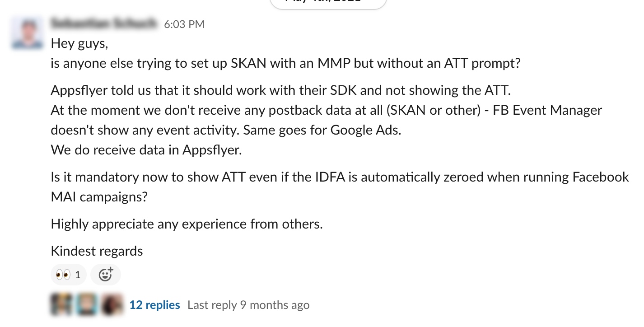Click "Highly appreciate any experience from others."
Image resolution: width=644 pixels, height=327 pixels.
(187, 224)
